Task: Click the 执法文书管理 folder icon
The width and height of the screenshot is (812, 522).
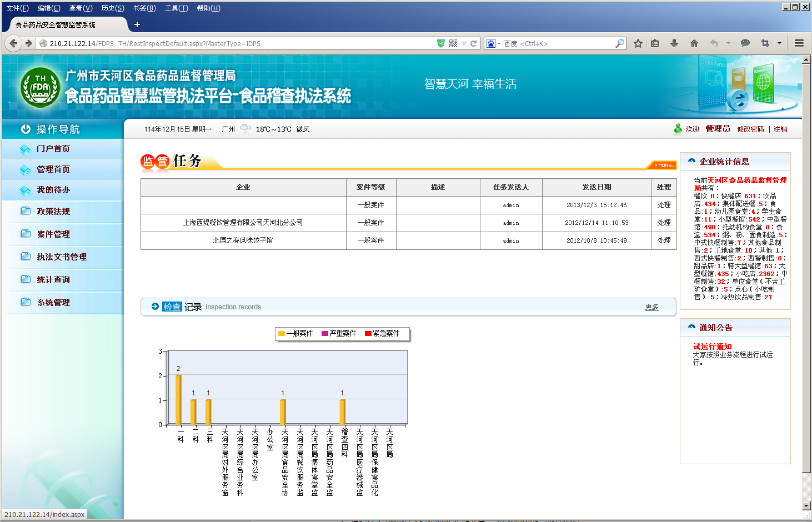Action: [x=26, y=257]
